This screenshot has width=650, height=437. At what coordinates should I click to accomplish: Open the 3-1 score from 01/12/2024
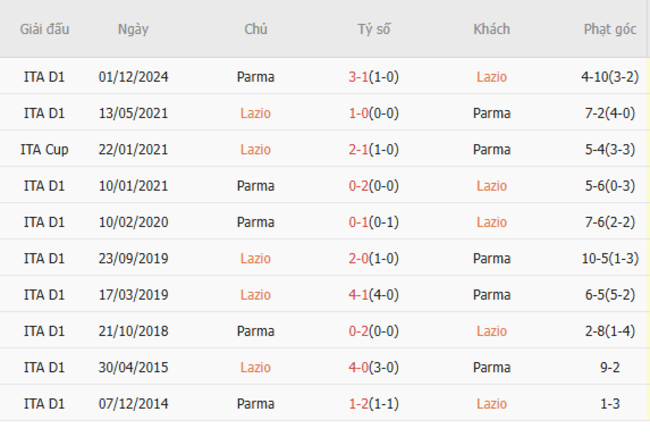359,76
